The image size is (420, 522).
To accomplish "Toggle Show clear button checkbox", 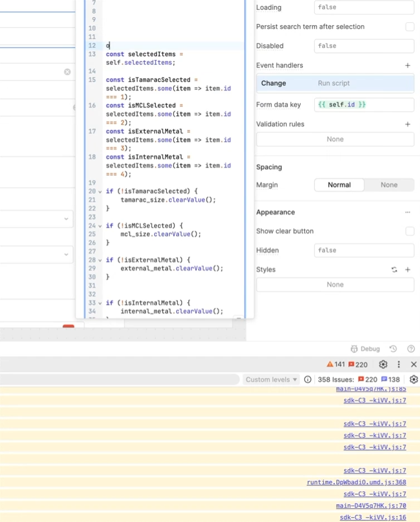I will 409,231.
